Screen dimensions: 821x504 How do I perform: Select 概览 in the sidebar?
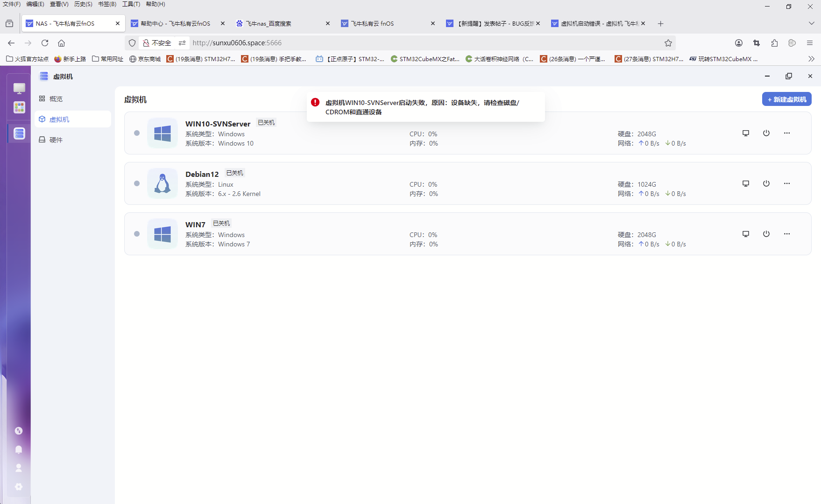tap(56, 99)
